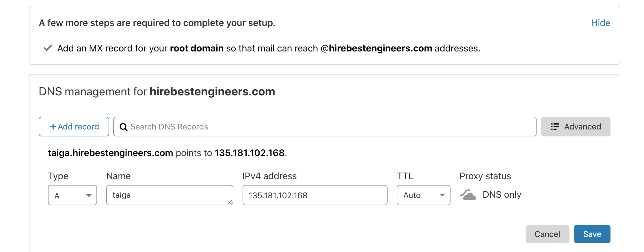Save the DNS record

592,234
